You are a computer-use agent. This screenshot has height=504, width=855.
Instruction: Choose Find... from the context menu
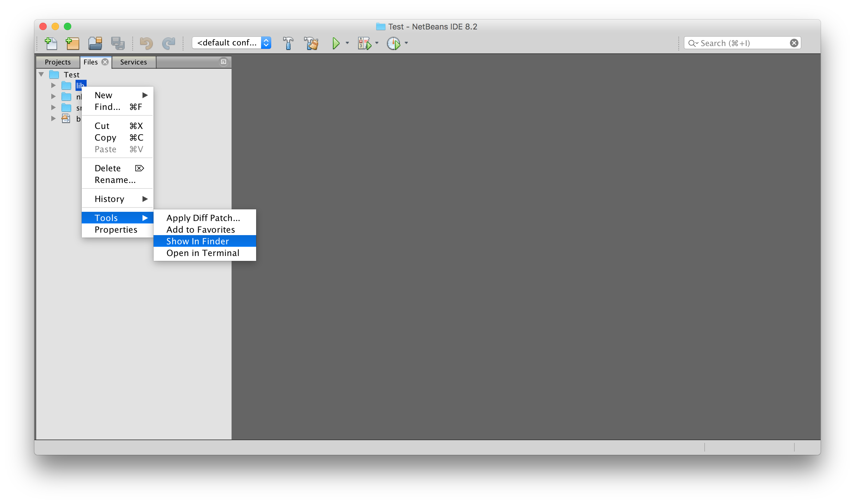[x=118, y=107]
